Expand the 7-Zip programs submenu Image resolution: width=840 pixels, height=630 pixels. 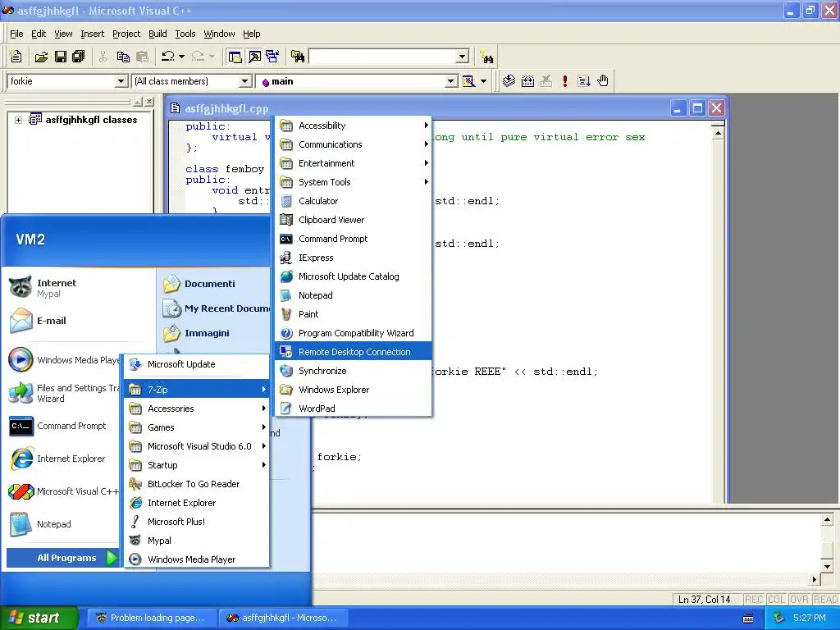pos(197,390)
